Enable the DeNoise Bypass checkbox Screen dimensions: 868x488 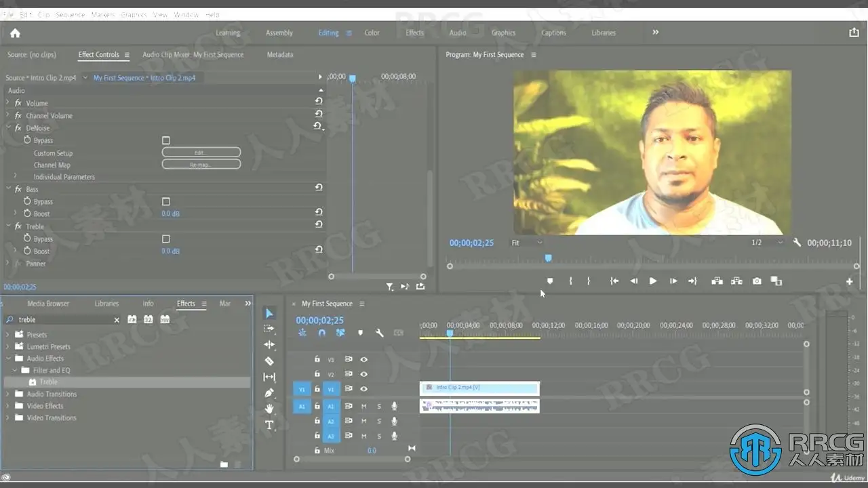point(165,140)
